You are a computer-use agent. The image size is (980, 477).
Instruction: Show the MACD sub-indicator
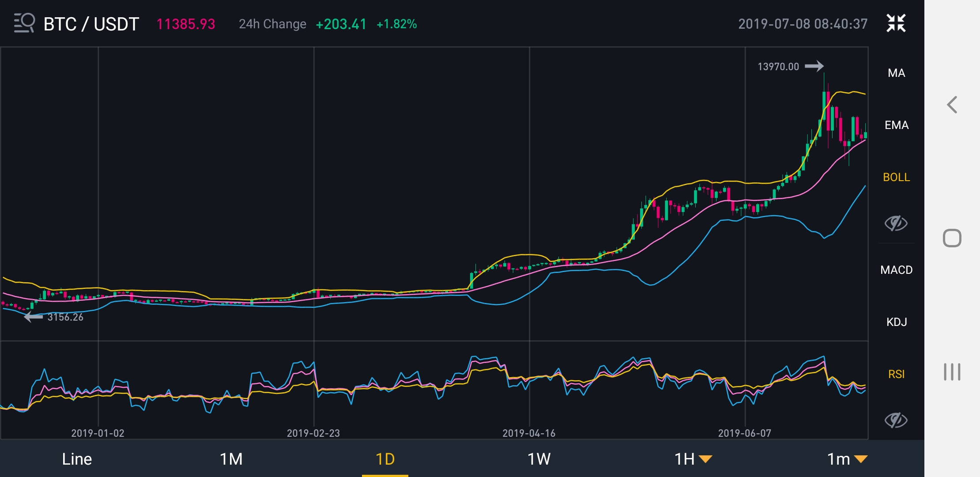[x=896, y=270]
